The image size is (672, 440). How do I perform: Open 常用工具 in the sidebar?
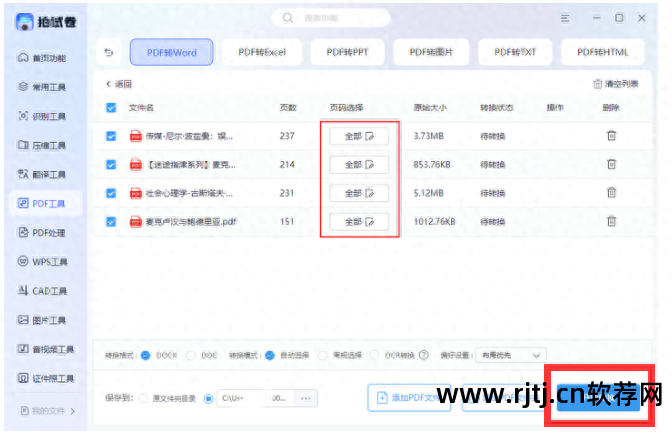(42, 87)
